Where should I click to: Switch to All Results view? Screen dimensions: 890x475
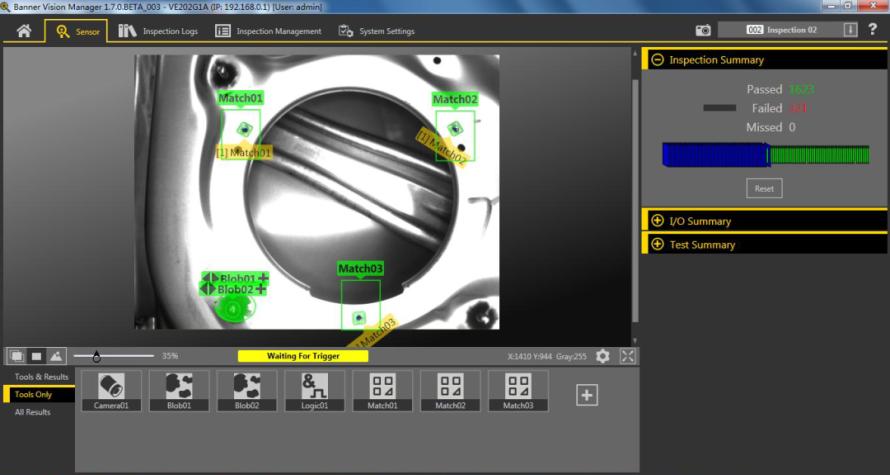(x=32, y=412)
